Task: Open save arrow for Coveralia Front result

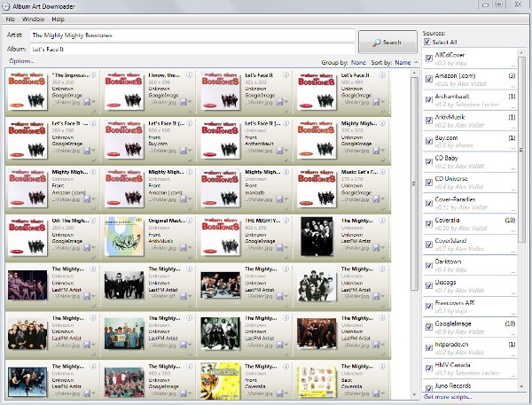Action: [286, 393]
